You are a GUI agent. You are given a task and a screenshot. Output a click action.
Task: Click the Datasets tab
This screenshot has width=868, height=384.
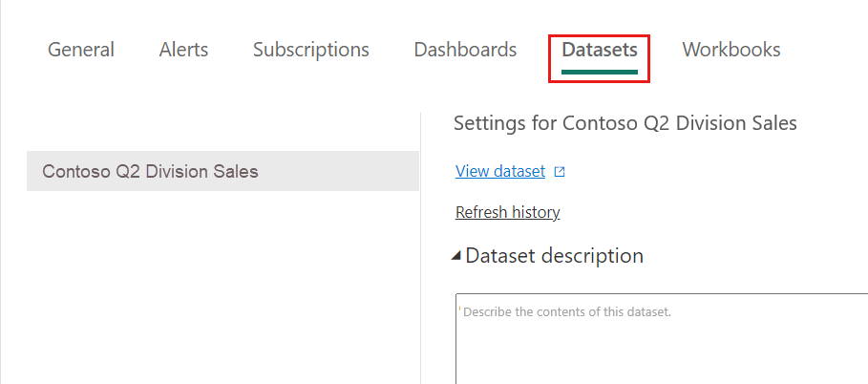tap(599, 50)
